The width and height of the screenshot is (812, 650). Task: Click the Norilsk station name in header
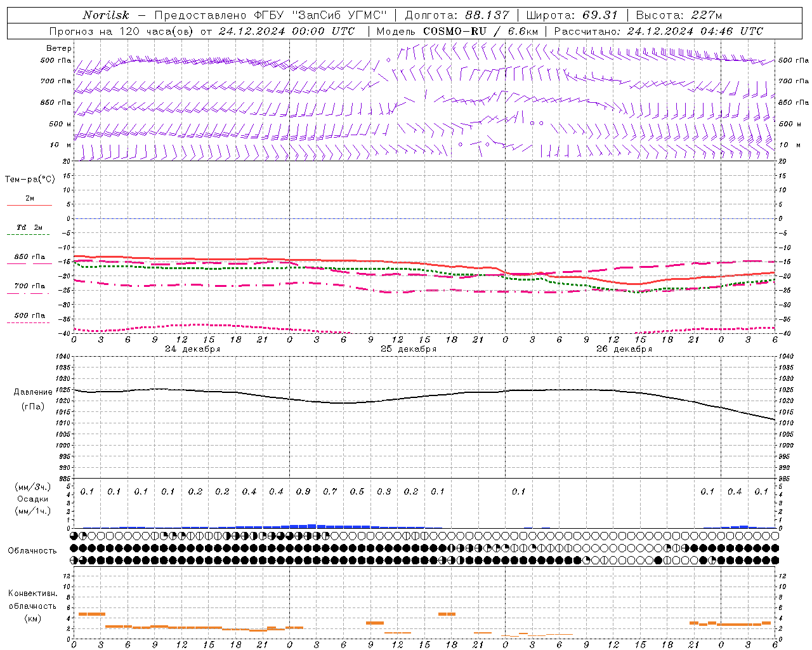tap(106, 15)
